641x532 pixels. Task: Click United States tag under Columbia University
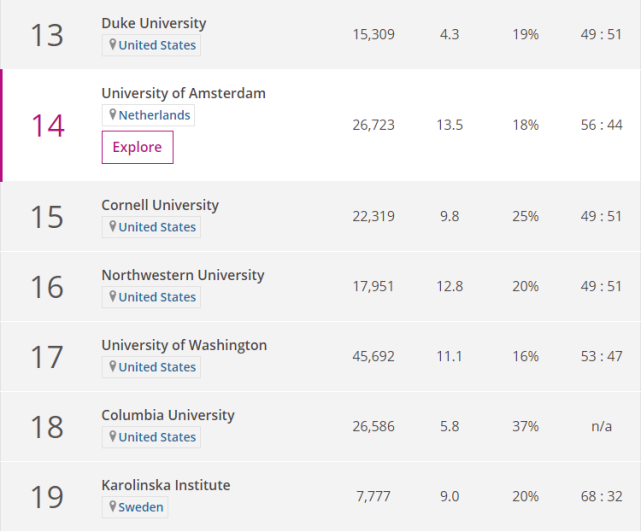157,437
